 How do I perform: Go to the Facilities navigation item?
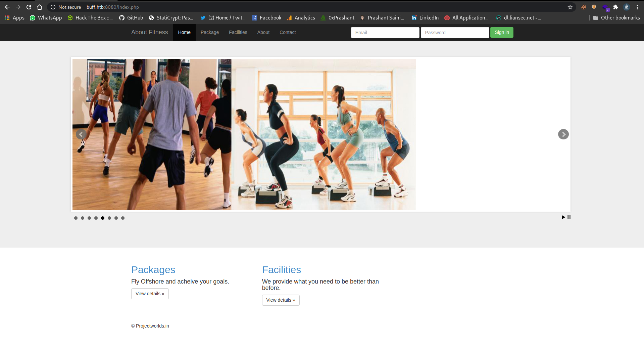click(x=238, y=33)
